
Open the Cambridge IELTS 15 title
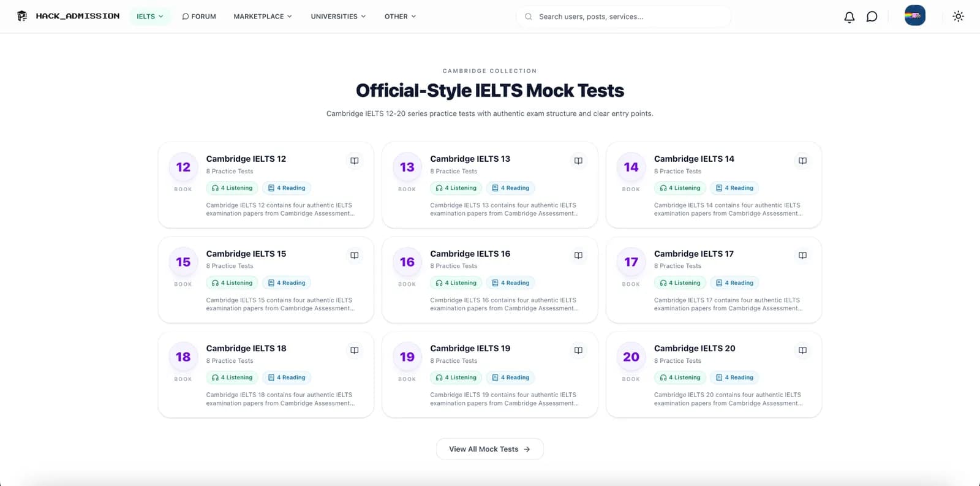(x=246, y=254)
